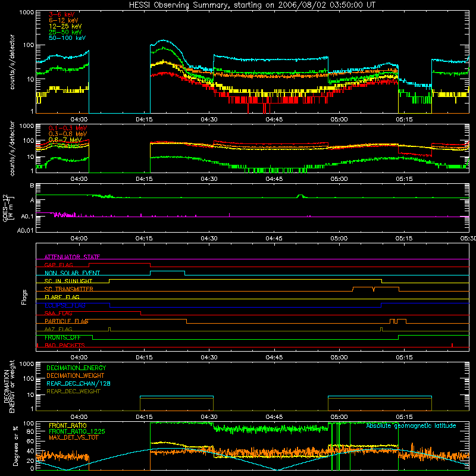This screenshot has width=476, height=476.
Task: Select the 25-50 keV legend label
Action: [65, 32]
